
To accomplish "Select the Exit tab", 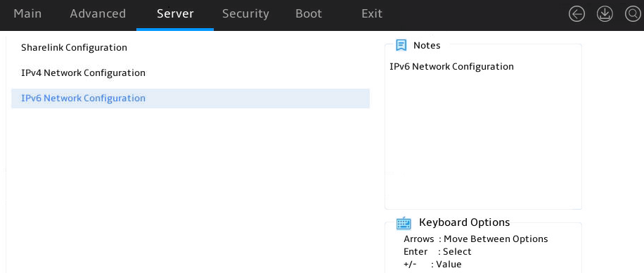I will tap(372, 13).
